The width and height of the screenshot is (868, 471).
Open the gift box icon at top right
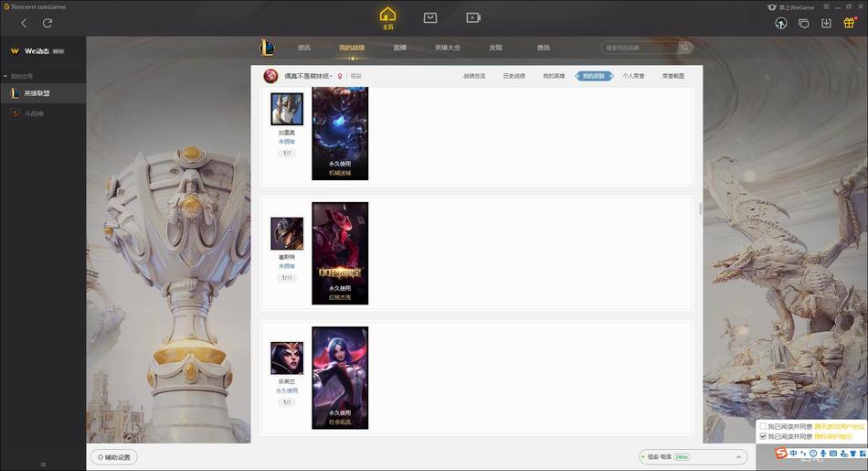click(x=849, y=23)
